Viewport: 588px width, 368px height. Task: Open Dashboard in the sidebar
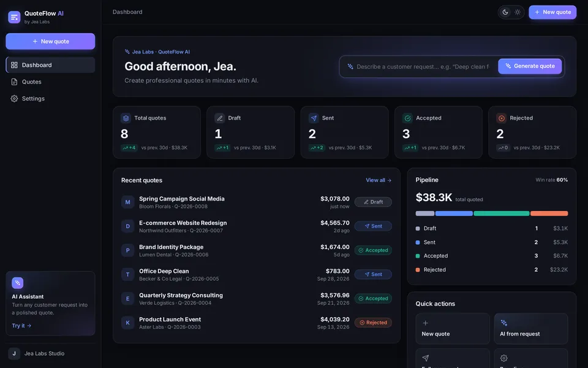coord(50,65)
